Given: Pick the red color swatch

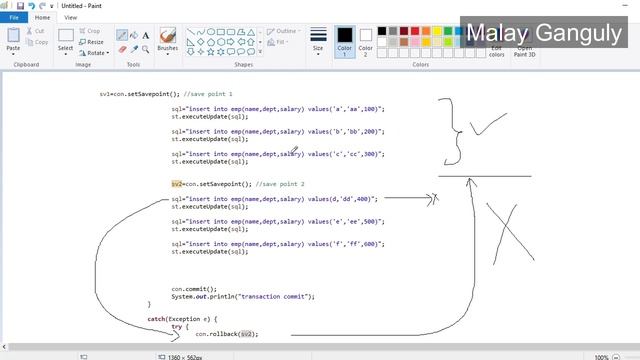Looking at the screenshot, I should click(x=415, y=31).
